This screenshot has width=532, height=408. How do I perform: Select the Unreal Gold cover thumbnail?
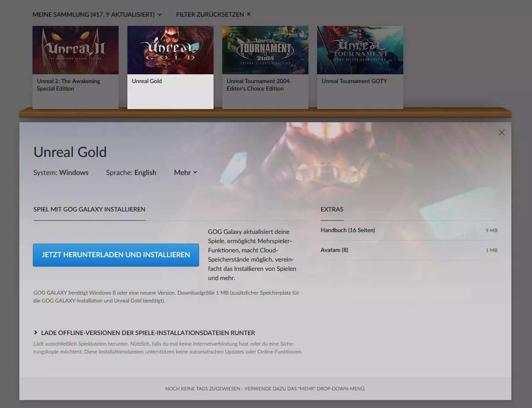coord(170,50)
